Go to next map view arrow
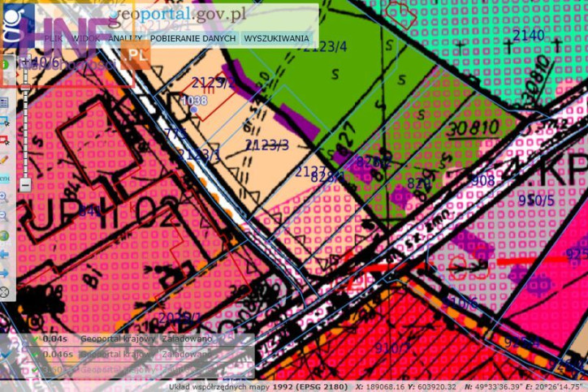This screenshot has width=588, height=392. point(5,274)
